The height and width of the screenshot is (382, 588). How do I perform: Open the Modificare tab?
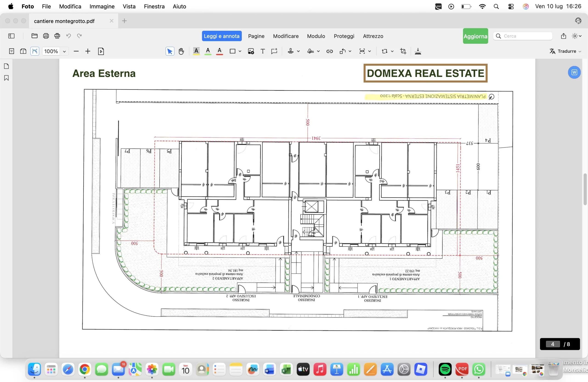pyautogui.click(x=286, y=36)
